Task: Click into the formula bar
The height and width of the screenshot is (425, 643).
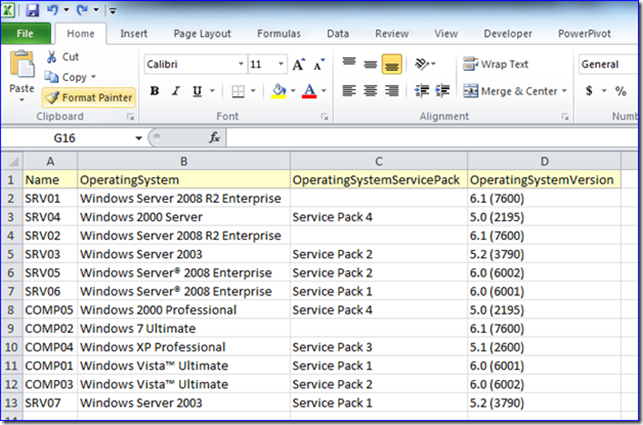Action: pyautogui.click(x=432, y=138)
